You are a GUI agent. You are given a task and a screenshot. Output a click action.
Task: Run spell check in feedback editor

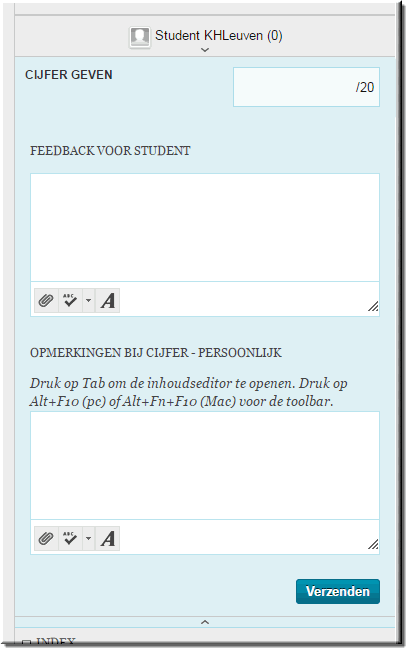70,300
